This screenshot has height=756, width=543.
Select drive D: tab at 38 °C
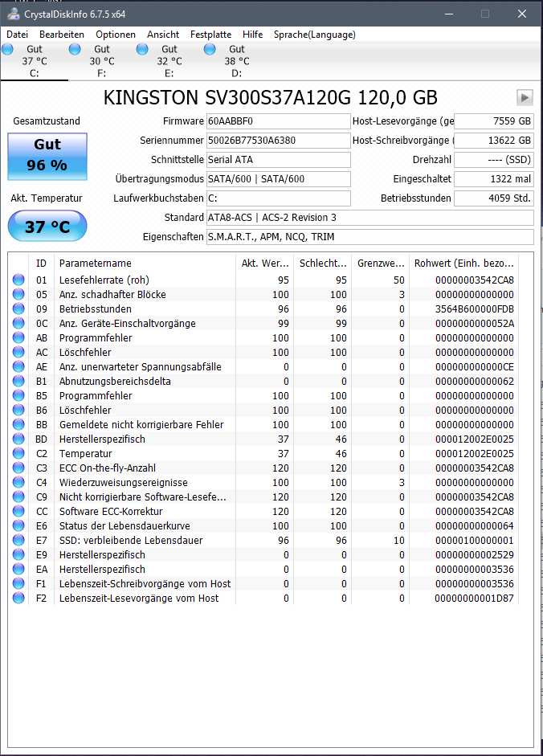point(237,61)
